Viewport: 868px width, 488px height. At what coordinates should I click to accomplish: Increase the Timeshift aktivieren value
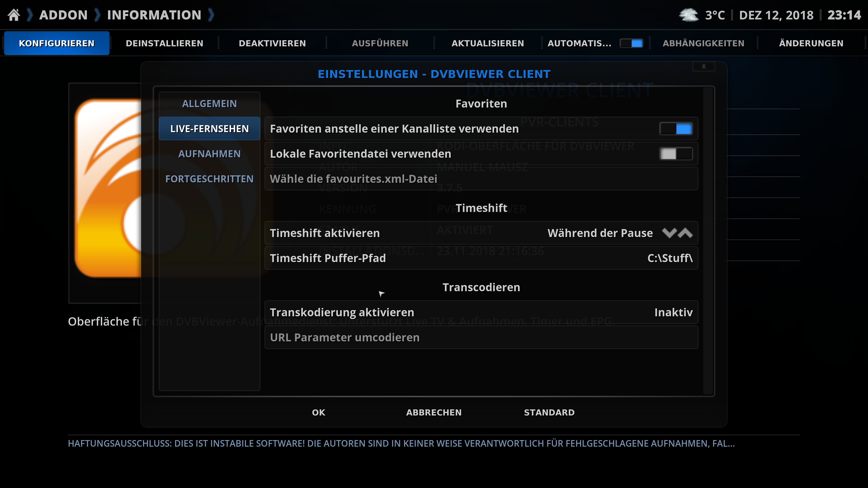pyautogui.click(x=685, y=233)
